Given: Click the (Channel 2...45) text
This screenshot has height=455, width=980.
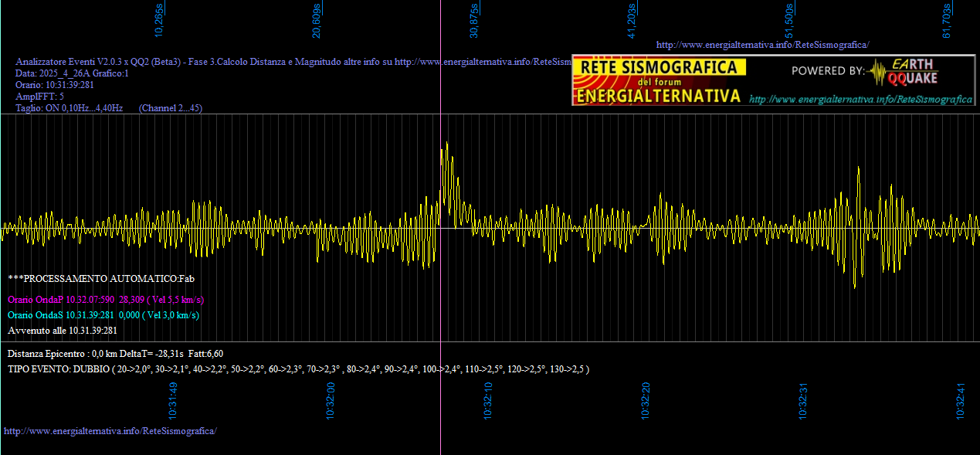Looking at the screenshot, I should pos(171,108).
